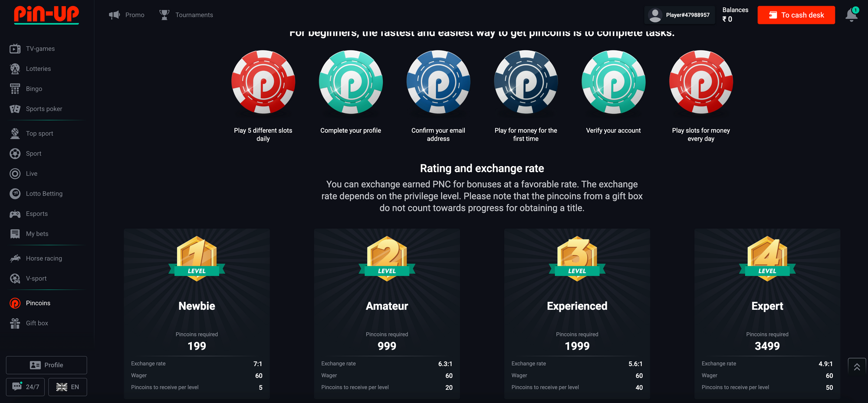This screenshot has width=868, height=403.
Task: Select the Bingo sidebar icon
Action: (15, 89)
